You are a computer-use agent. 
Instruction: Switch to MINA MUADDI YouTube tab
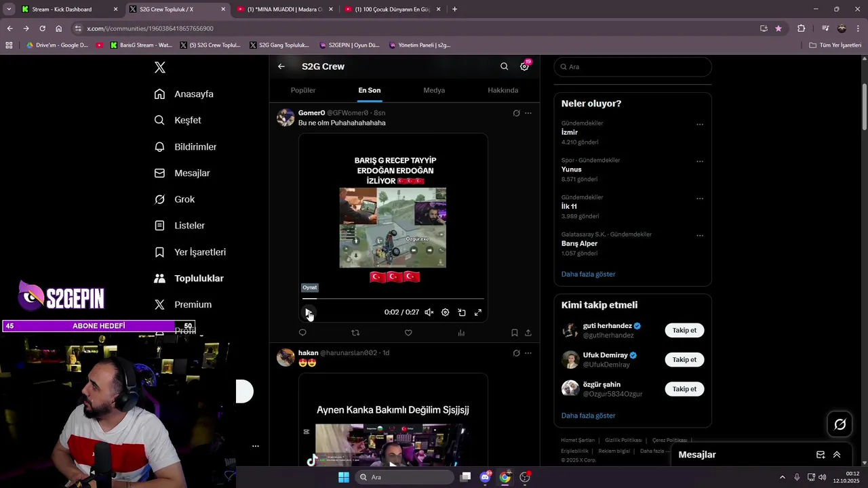coord(283,9)
